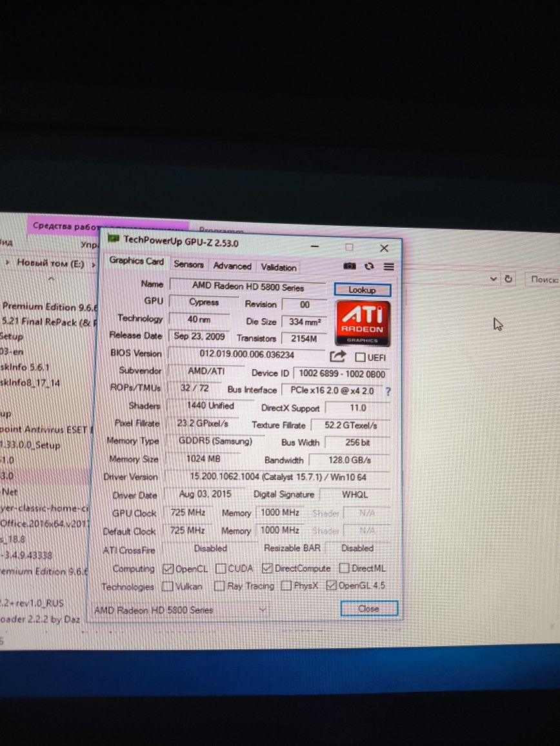Click the Texture Fillrate value 52.2 GTexel/s
Image resolution: width=560 pixels, height=746 pixels.
pyautogui.click(x=351, y=425)
